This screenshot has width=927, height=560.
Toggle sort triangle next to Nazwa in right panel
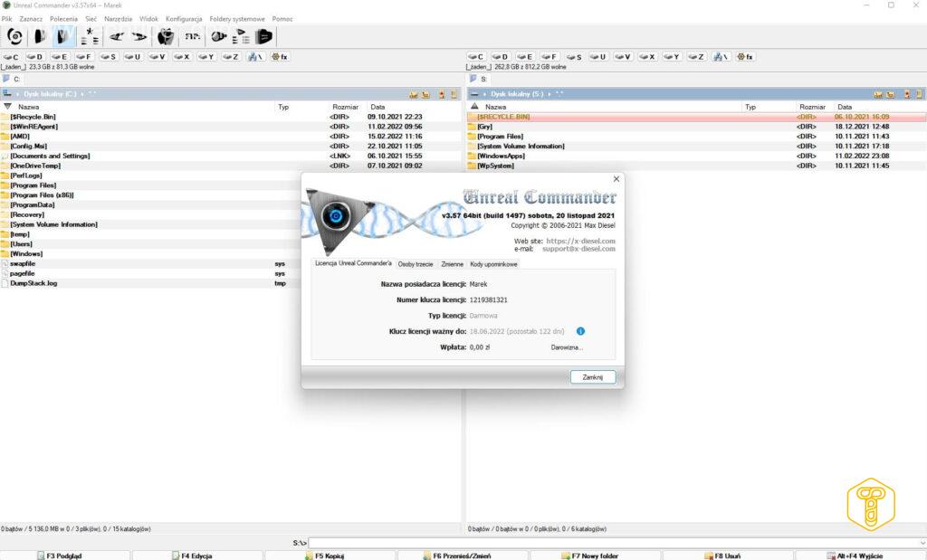click(x=474, y=107)
